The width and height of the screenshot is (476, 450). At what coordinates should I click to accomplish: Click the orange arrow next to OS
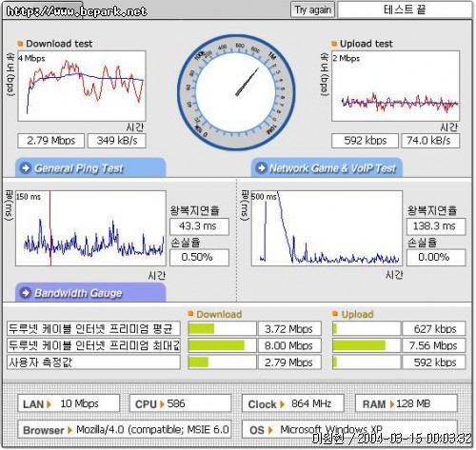click(270, 430)
